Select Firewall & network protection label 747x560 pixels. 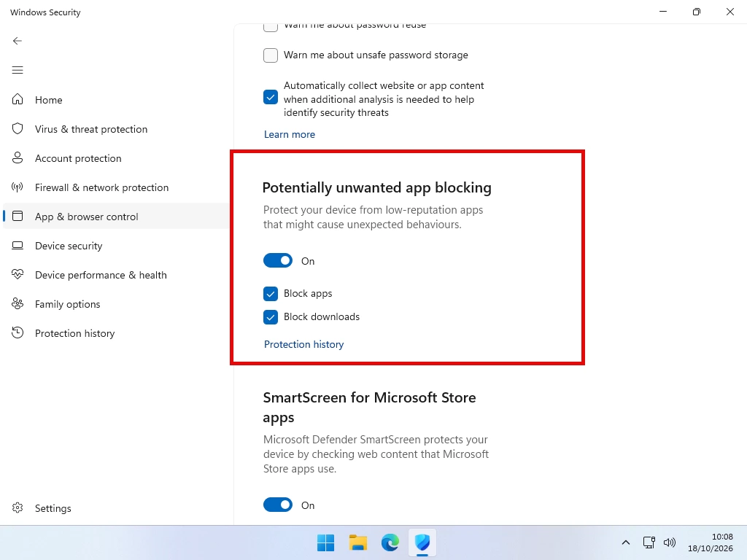[x=101, y=187]
